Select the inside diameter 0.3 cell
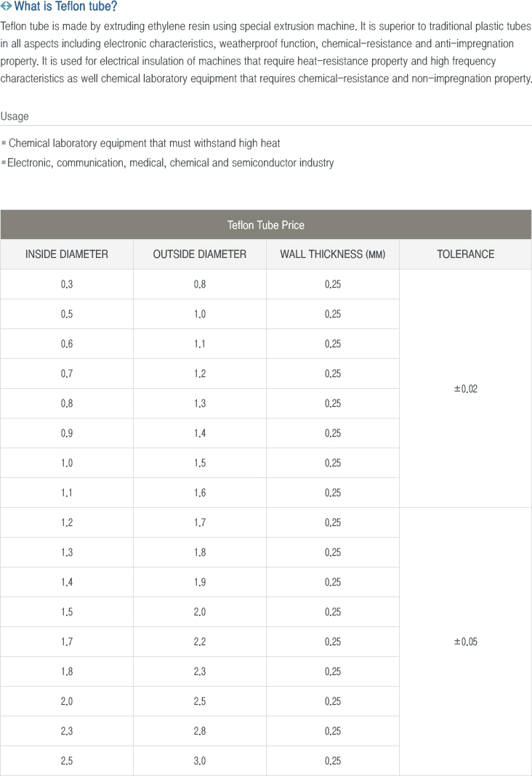 point(67,284)
